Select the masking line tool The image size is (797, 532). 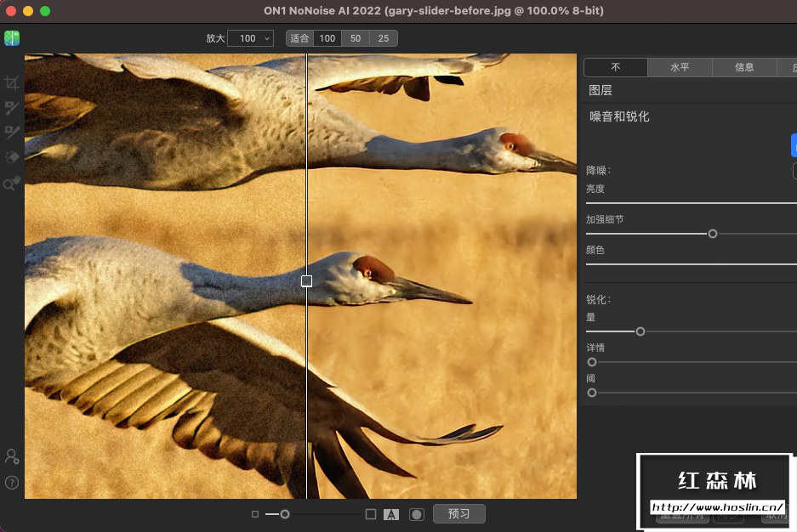click(x=12, y=132)
